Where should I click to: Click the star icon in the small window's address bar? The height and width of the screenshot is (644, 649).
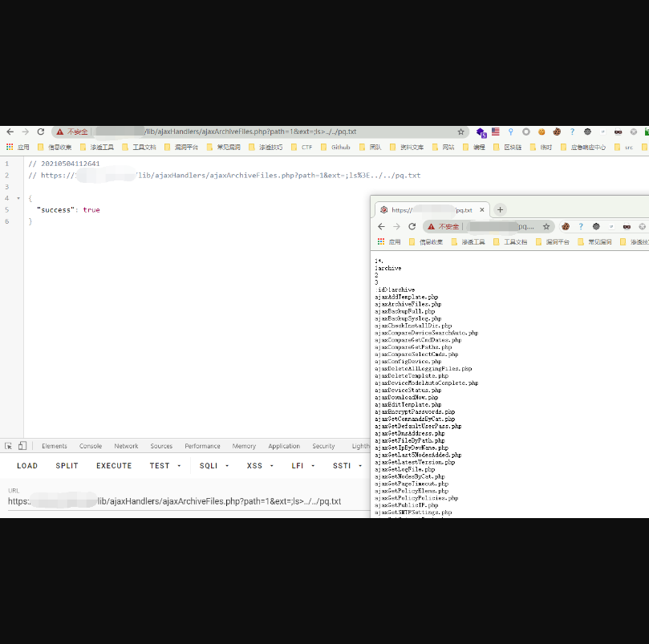[546, 227]
